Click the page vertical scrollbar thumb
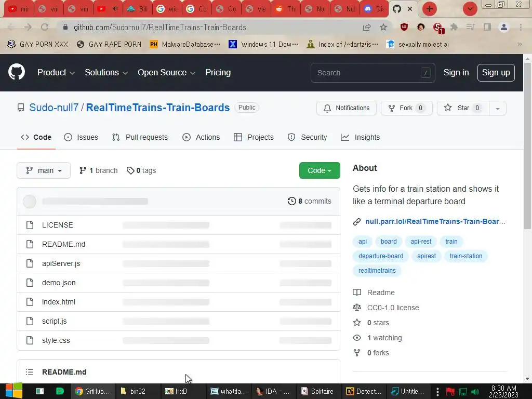Image resolution: width=532 pixels, height=399 pixels. click(x=527, y=145)
